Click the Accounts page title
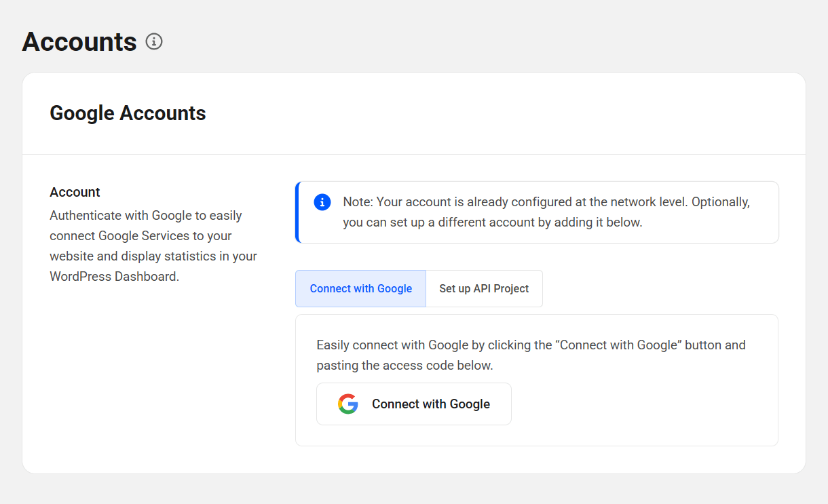The width and height of the screenshot is (828, 504). pos(79,41)
